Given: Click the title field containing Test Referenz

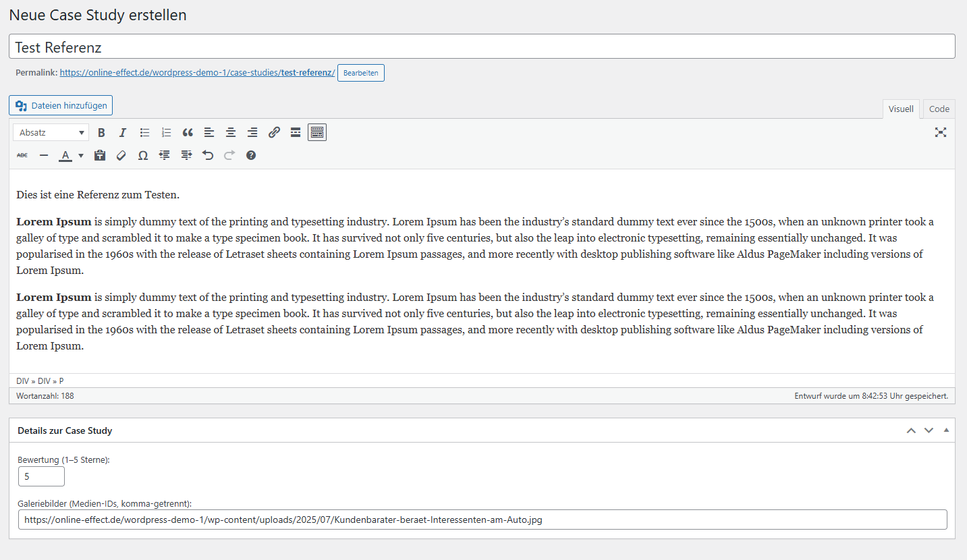Looking at the screenshot, I should click(x=482, y=47).
